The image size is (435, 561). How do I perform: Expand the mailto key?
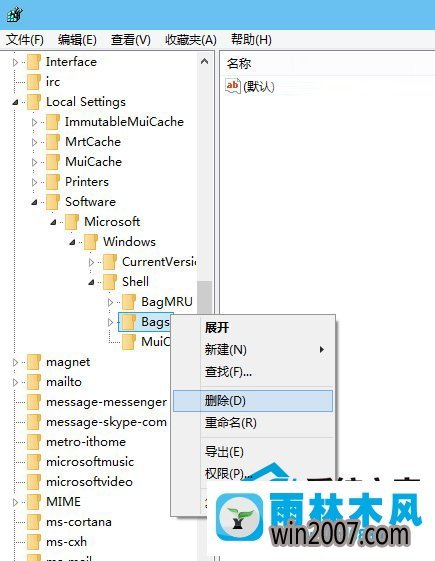pos(15,382)
